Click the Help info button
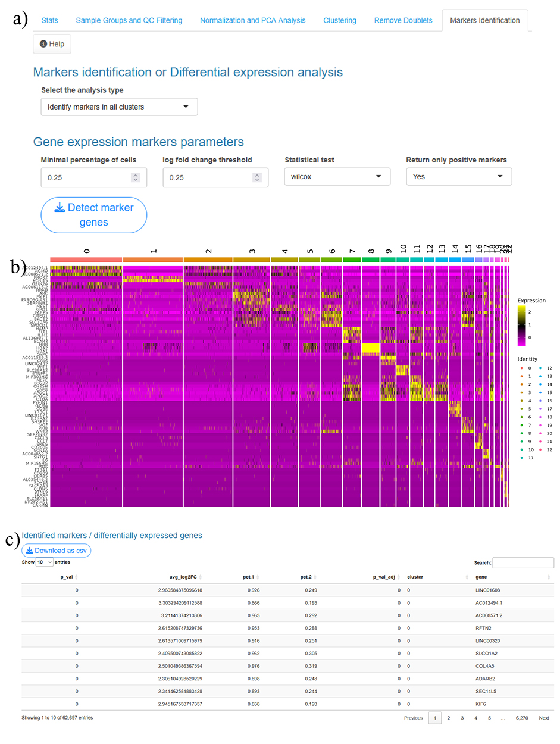 (x=52, y=44)
